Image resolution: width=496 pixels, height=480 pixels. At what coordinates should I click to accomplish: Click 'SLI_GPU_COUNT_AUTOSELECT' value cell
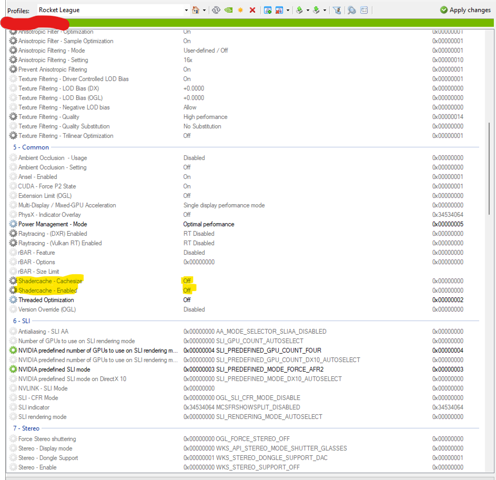(x=243, y=341)
